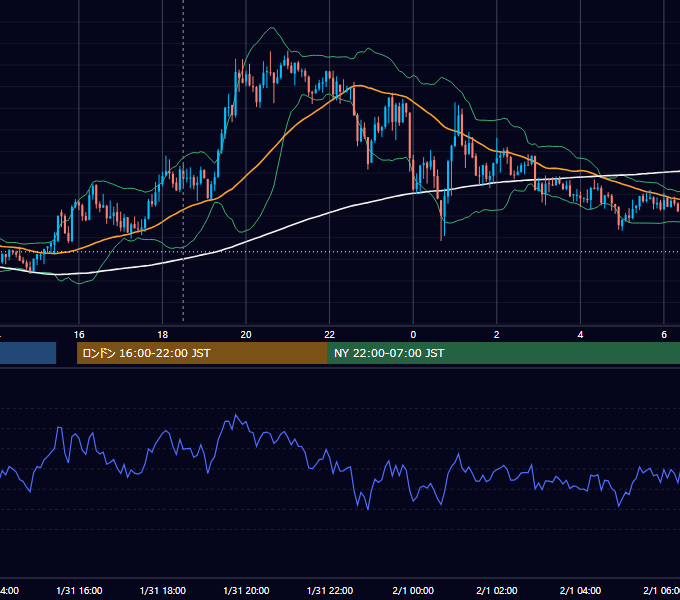Click the blue session bar before London

[x=28, y=353]
